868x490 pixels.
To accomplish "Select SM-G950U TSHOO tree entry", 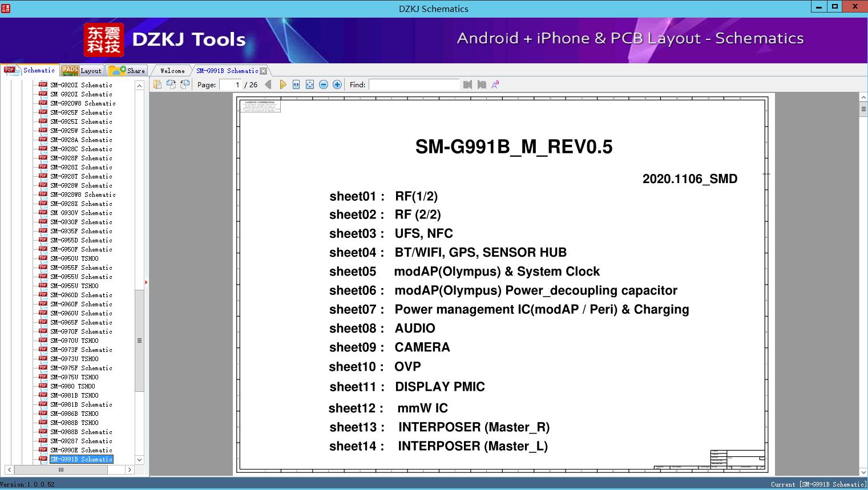I will pyautogui.click(x=74, y=258).
